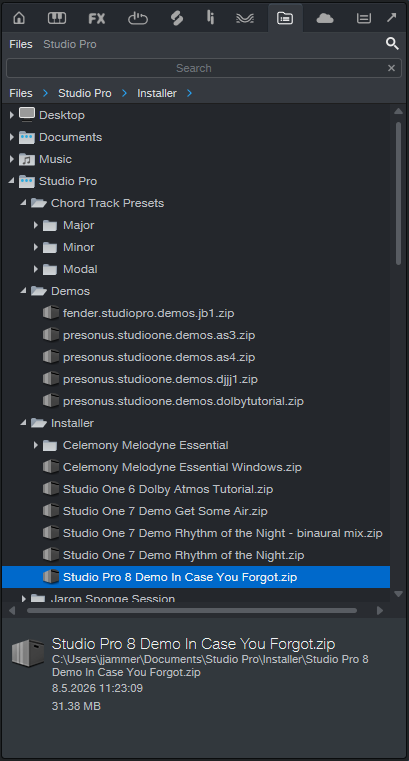
Task: Click inside the Search input field
Action: tap(194, 68)
